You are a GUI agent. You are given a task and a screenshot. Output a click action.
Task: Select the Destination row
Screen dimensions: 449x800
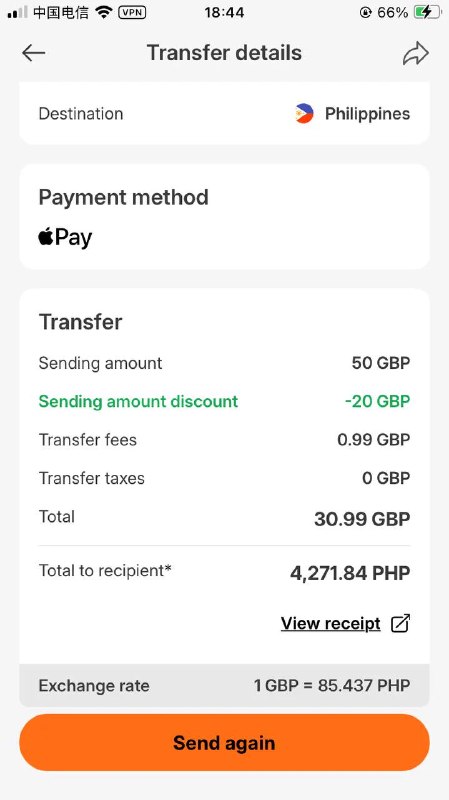(x=224, y=113)
